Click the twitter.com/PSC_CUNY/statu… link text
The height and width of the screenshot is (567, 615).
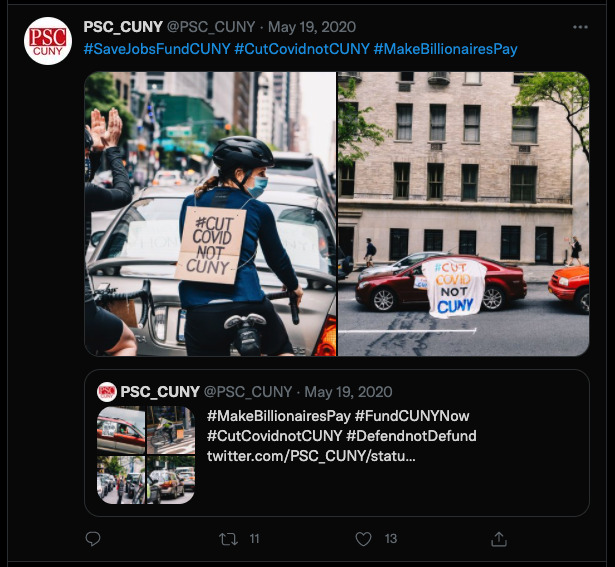tap(311, 456)
